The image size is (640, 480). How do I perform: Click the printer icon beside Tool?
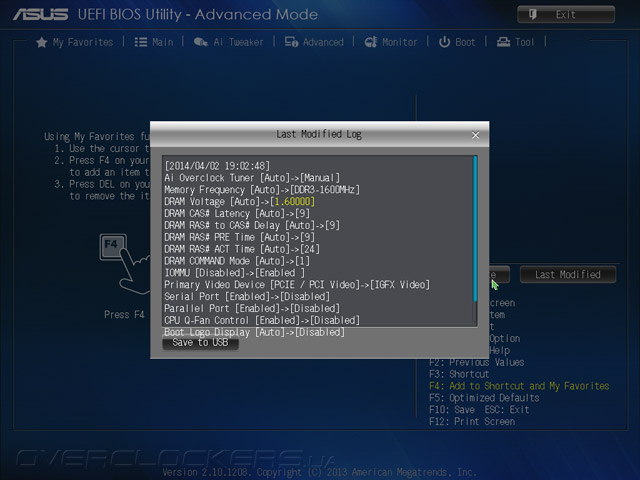503,42
